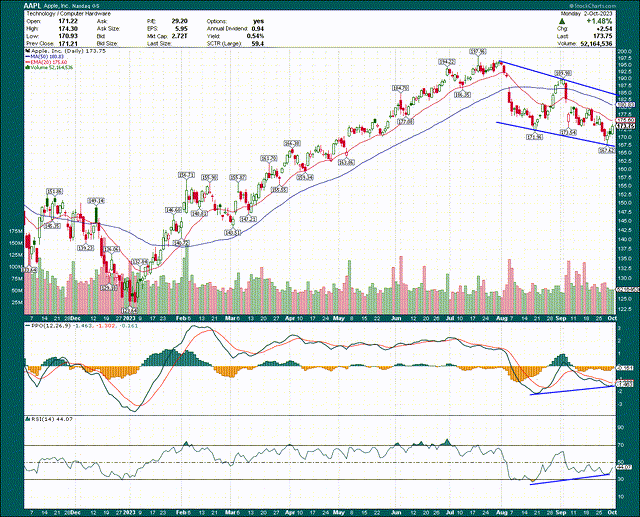Click the Options value 'yes'
The height and width of the screenshot is (517, 640).
258,21
